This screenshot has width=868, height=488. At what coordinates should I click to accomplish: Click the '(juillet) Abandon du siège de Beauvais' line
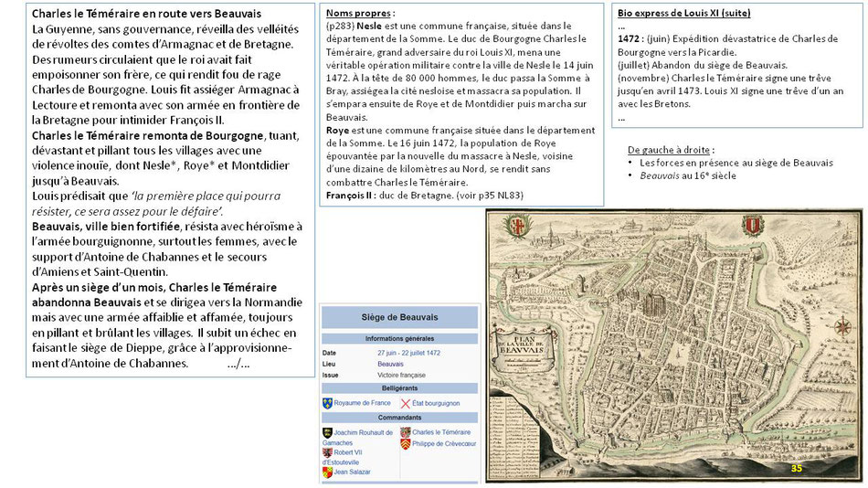tap(703, 65)
